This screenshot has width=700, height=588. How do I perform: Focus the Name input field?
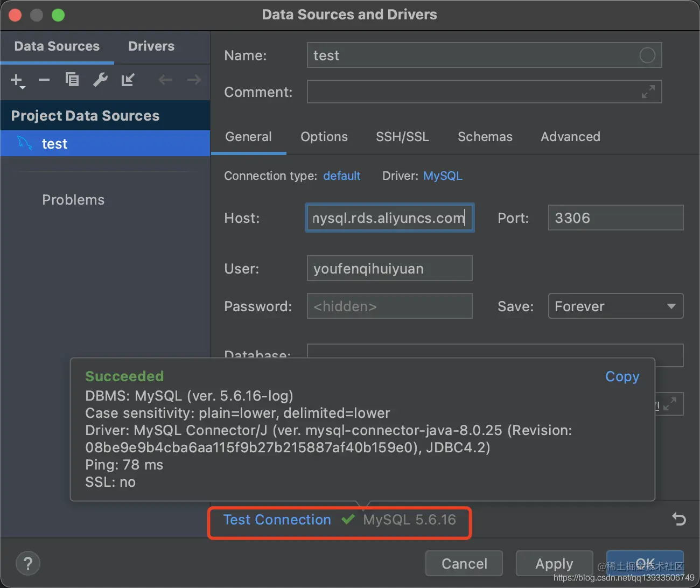click(484, 55)
